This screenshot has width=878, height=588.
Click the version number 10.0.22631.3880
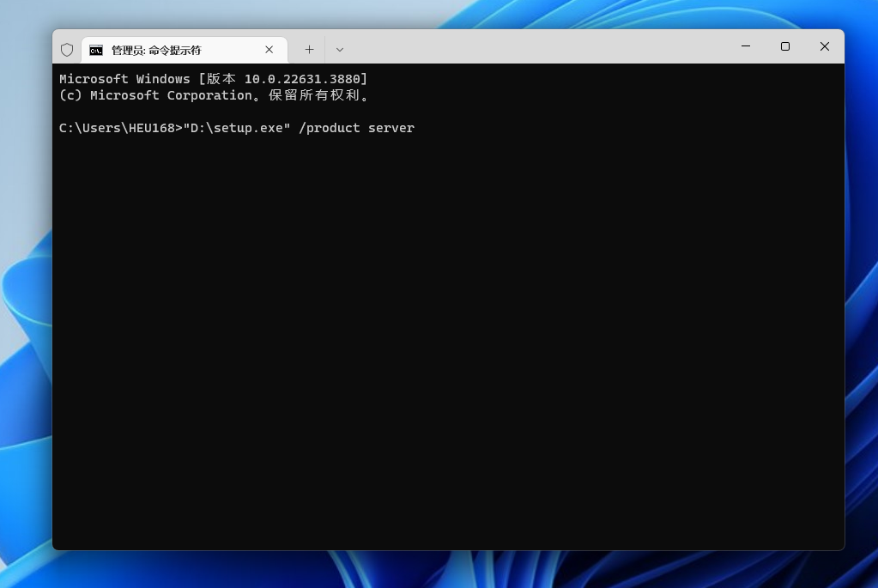(300, 79)
